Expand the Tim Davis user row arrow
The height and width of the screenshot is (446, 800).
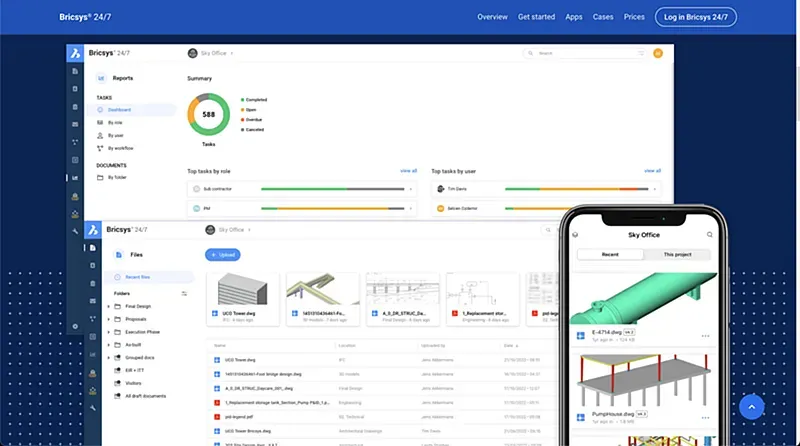tap(655, 189)
